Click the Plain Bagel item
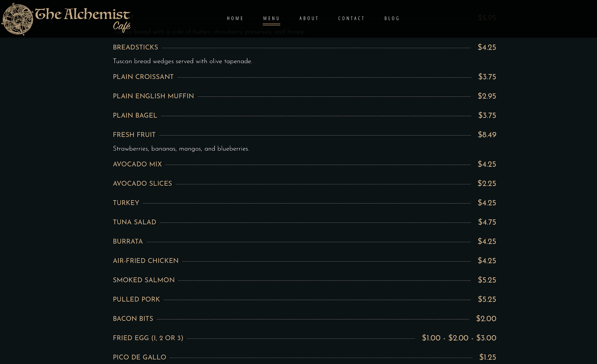The image size is (597, 364). 135,116
